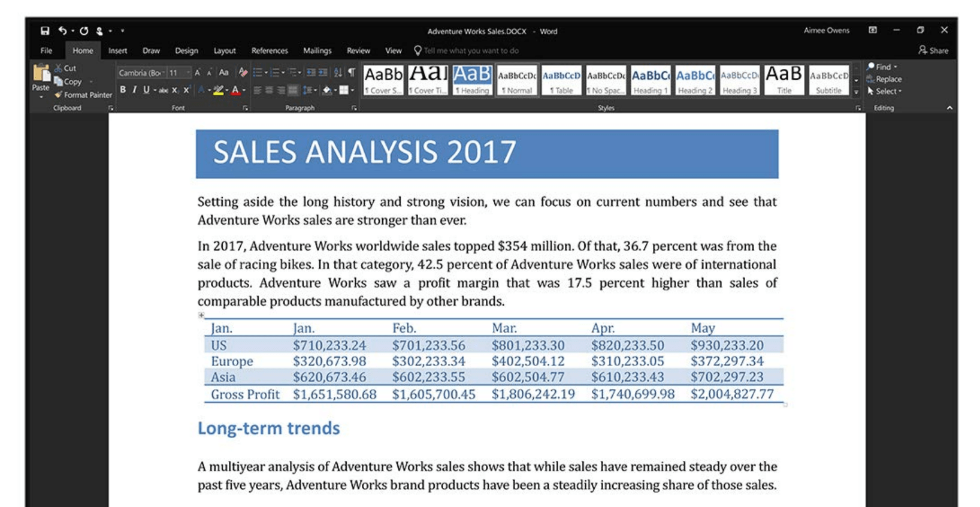Open the File menu
Screen dimensions: 980x507
pos(46,51)
